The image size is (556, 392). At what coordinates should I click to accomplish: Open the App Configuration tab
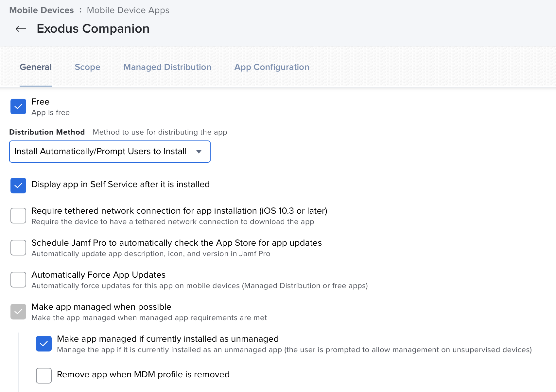coord(272,67)
